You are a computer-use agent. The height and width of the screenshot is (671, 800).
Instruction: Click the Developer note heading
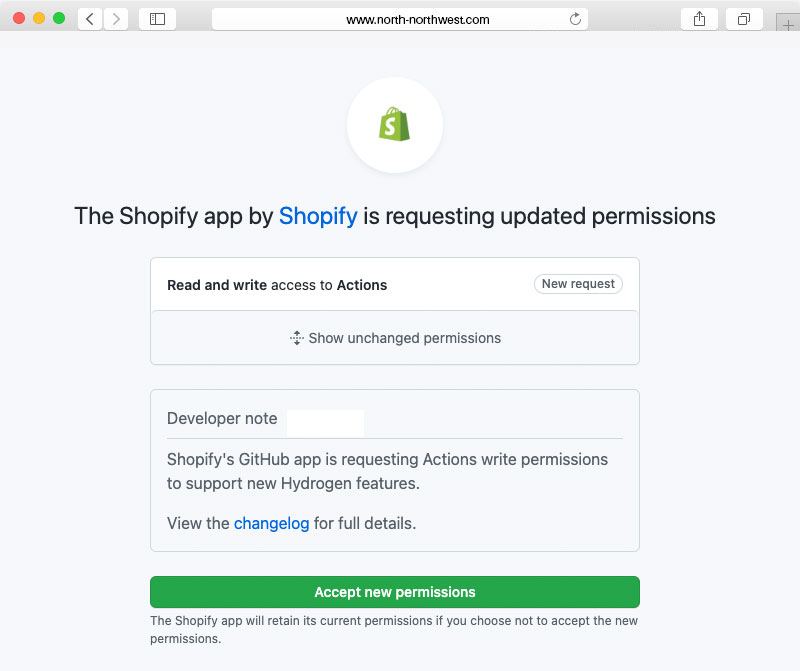pos(222,419)
